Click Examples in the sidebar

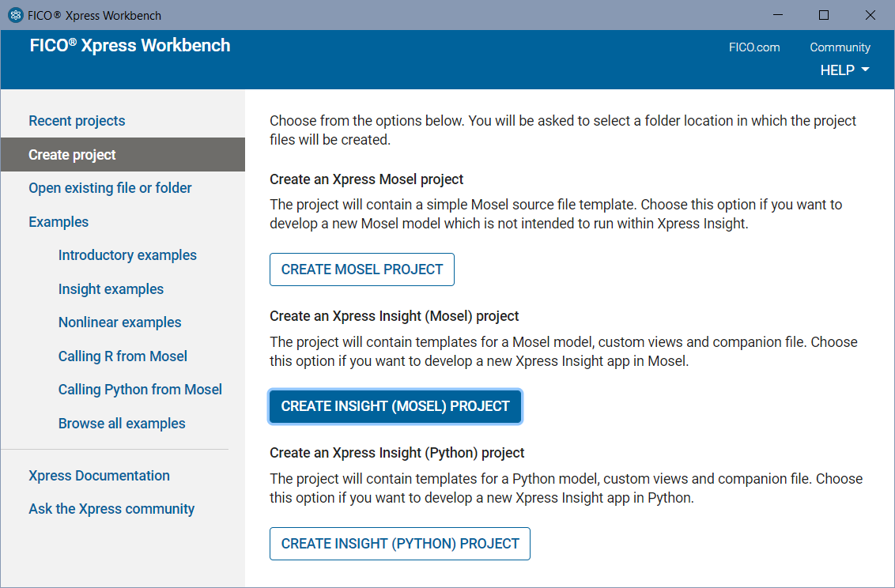(x=59, y=222)
